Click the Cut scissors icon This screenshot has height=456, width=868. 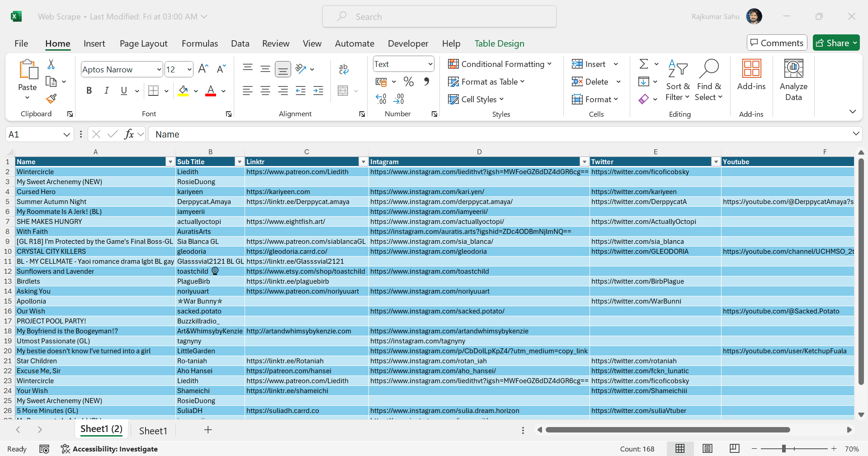(x=51, y=64)
